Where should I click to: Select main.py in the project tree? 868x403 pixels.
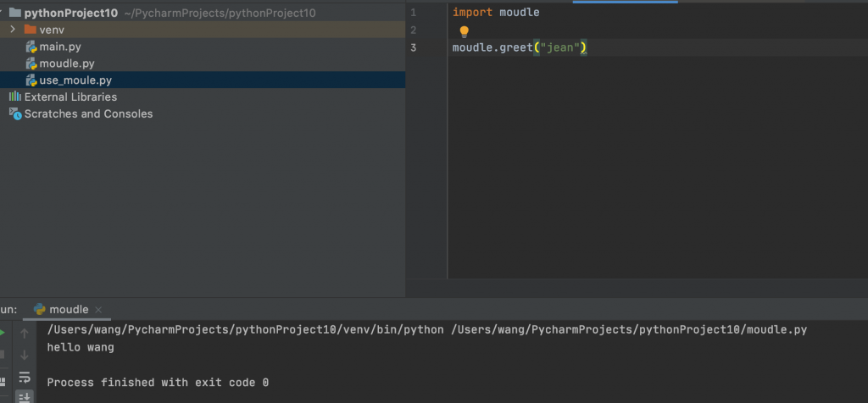[x=60, y=47]
